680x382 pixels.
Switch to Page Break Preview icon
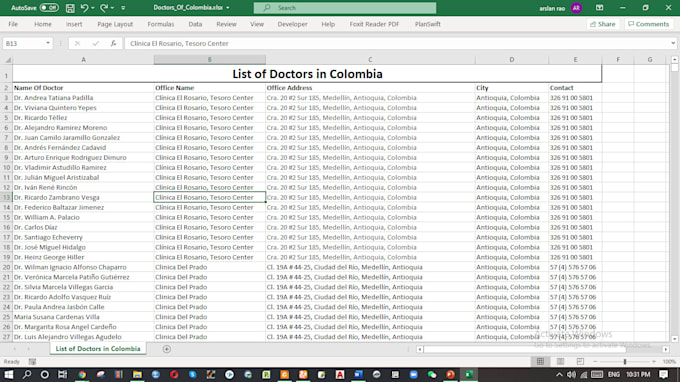coord(580,362)
